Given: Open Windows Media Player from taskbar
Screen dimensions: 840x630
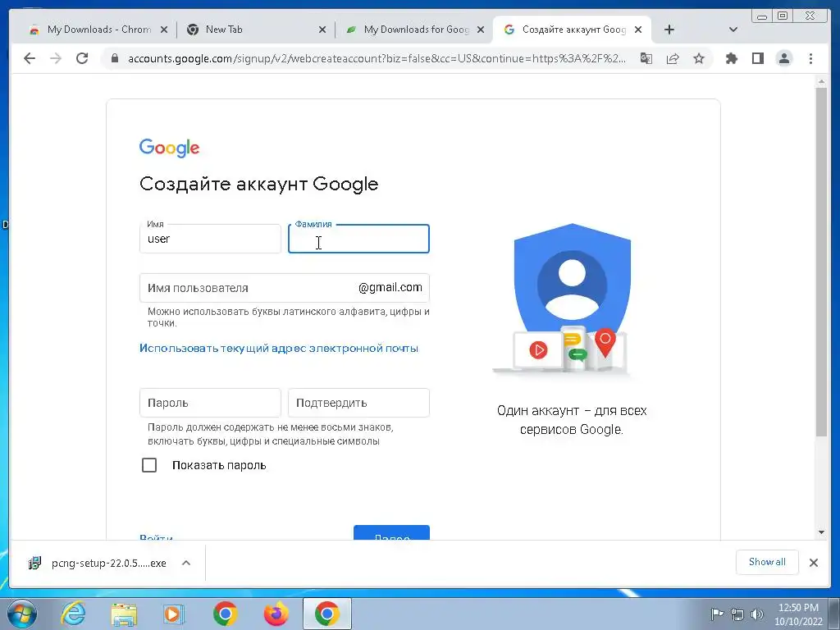Looking at the screenshot, I should pyautogui.click(x=173, y=614).
